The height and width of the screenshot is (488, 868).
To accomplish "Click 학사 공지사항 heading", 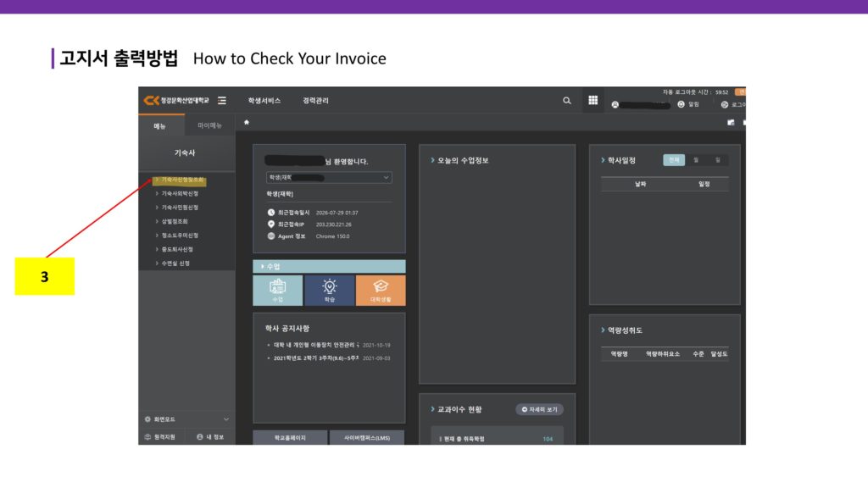I will [x=287, y=328].
